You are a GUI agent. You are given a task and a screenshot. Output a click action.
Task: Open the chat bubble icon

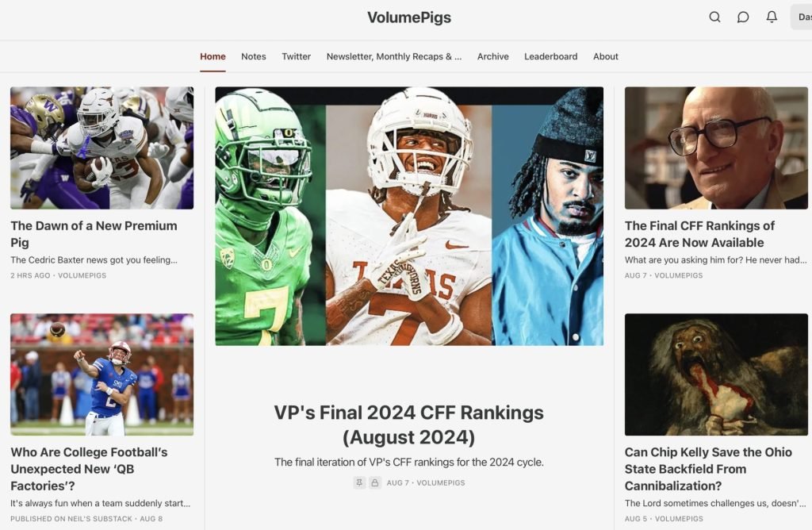coord(743,17)
